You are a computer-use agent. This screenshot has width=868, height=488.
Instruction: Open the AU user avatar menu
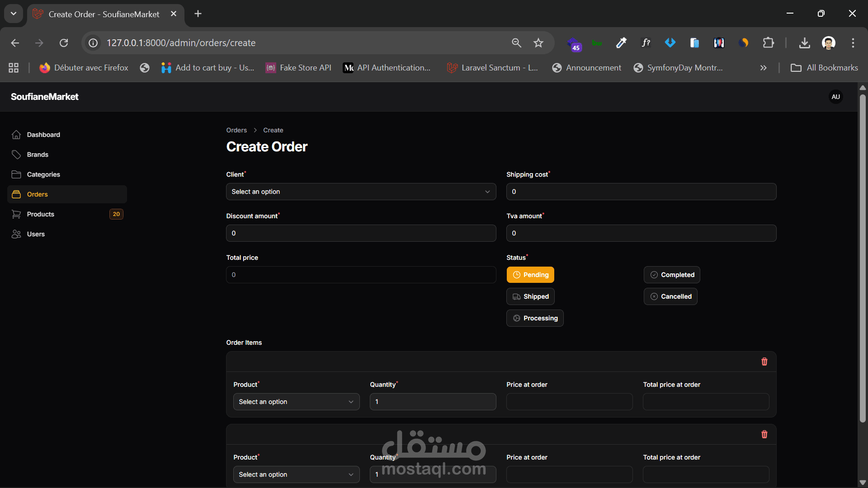click(x=835, y=97)
